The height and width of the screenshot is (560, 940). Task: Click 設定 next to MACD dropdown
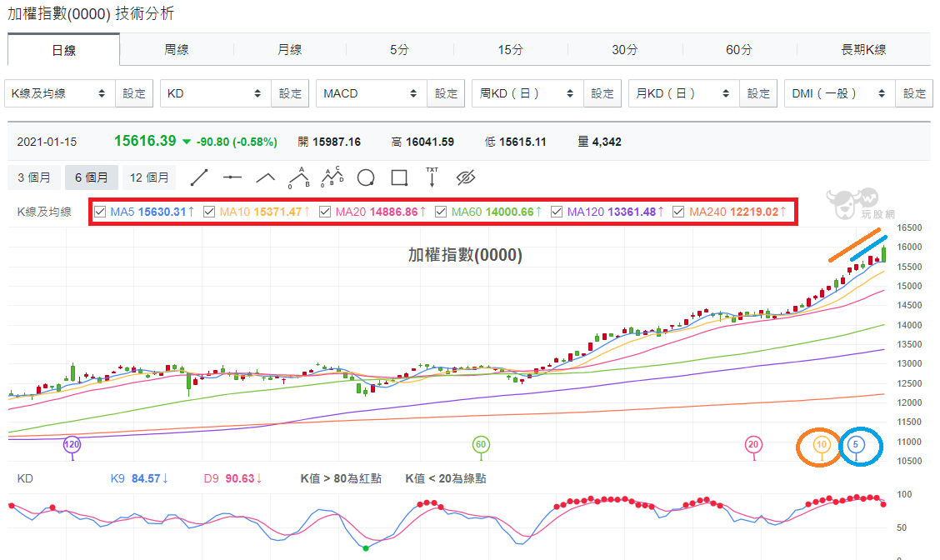pyautogui.click(x=446, y=93)
